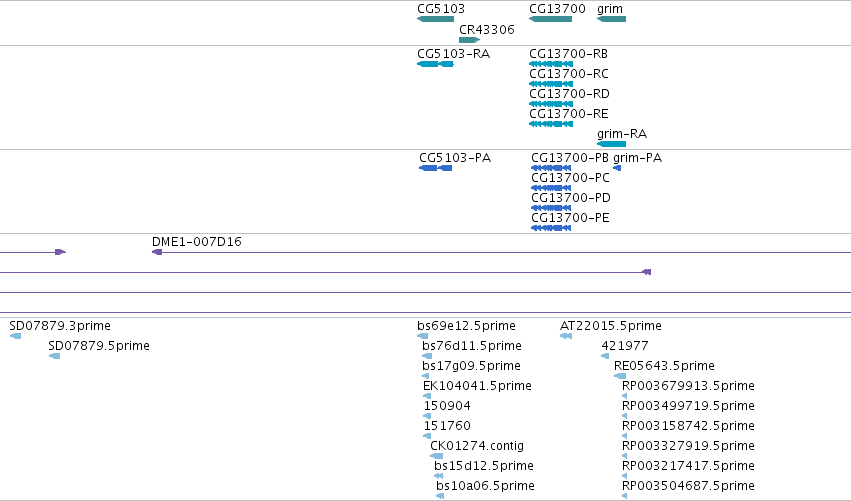The height and width of the screenshot is (501, 851).
Task: Select the CG13700-RD transcript
Action: pyautogui.click(x=551, y=104)
